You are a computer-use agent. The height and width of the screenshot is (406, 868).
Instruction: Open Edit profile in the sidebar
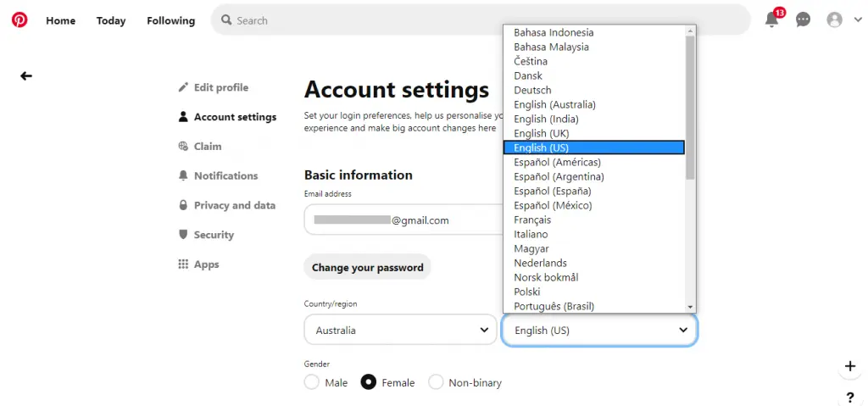(221, 87)
